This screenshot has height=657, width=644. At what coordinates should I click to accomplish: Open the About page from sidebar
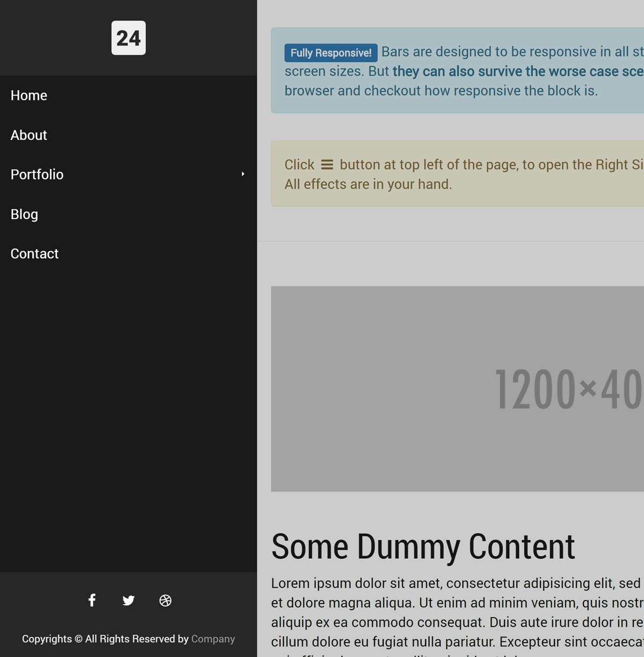tap(28, 135)
